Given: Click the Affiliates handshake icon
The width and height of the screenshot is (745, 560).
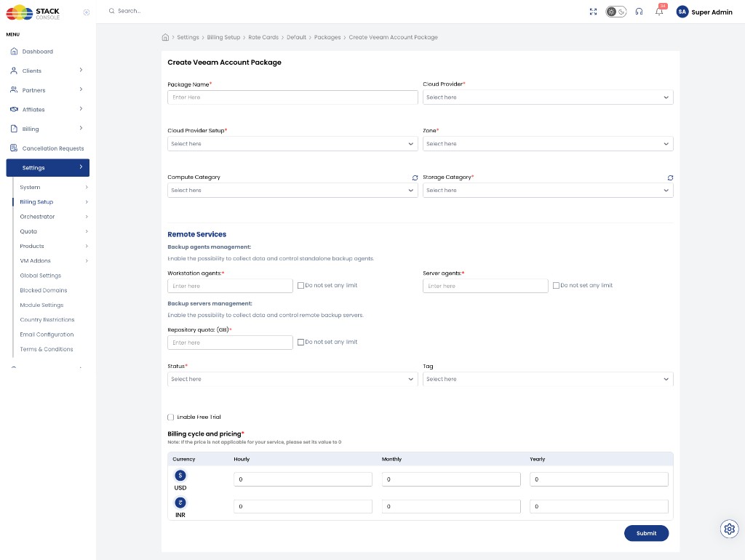Looking at the screenshot, I should 15,109.
